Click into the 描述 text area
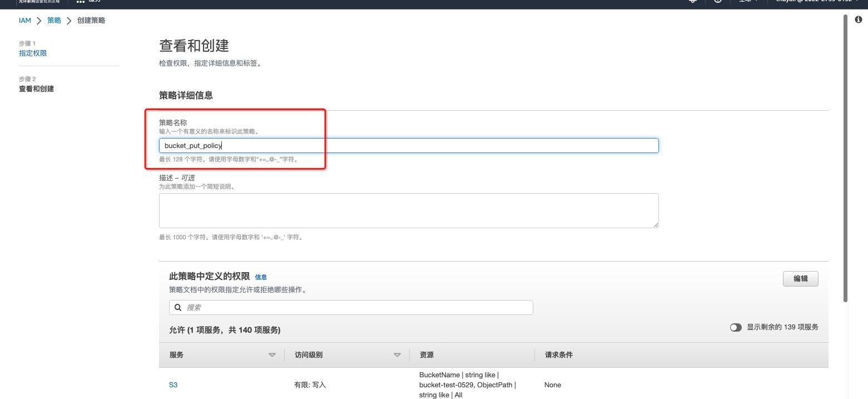Image resolution: width=868 pixels, height=399 pixels. tap(409, 210)
